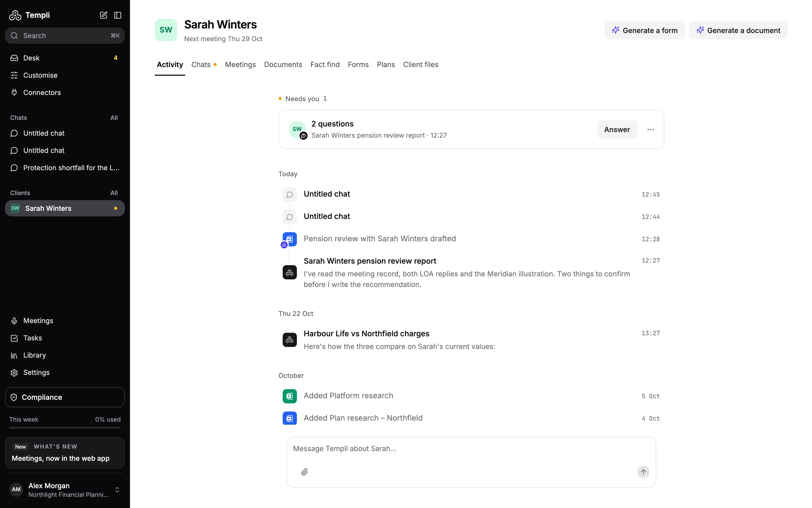Collapse sidebar with the panel icon

[x=118, y=15]
